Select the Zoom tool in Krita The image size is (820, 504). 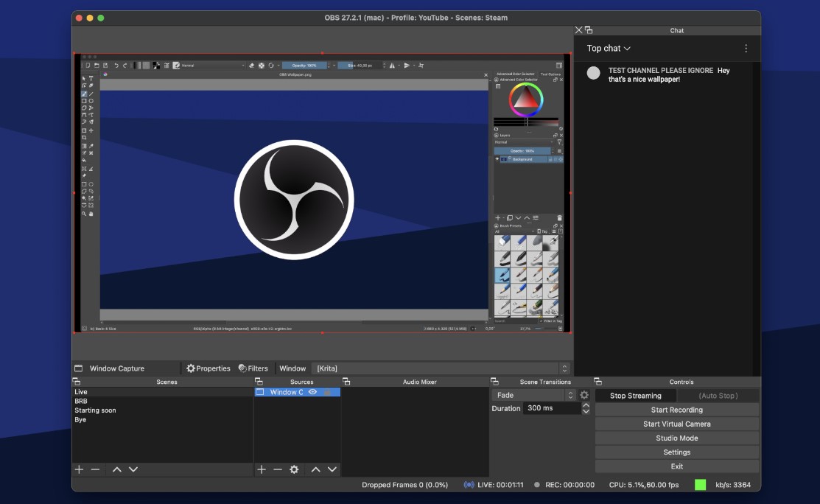[84, 214]
